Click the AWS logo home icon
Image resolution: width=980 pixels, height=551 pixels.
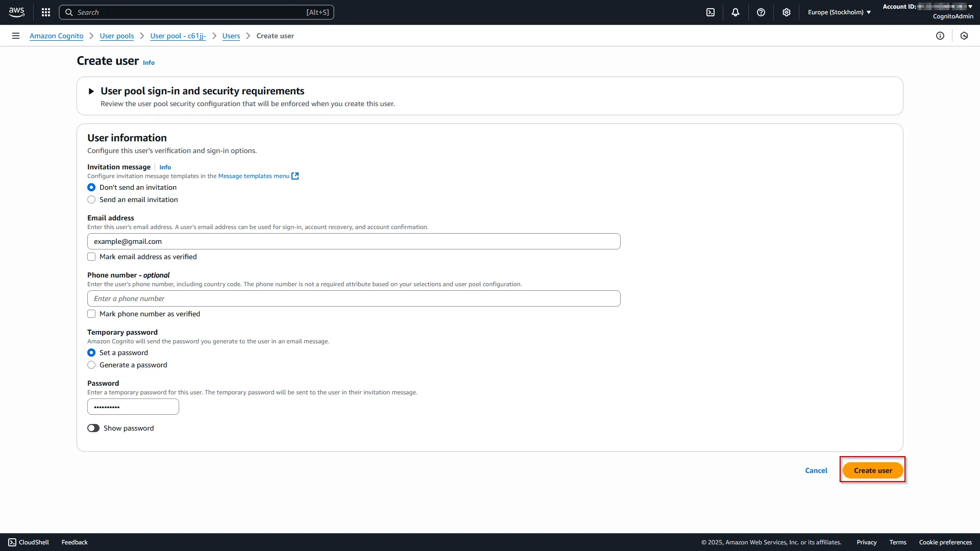click(16, 12)
